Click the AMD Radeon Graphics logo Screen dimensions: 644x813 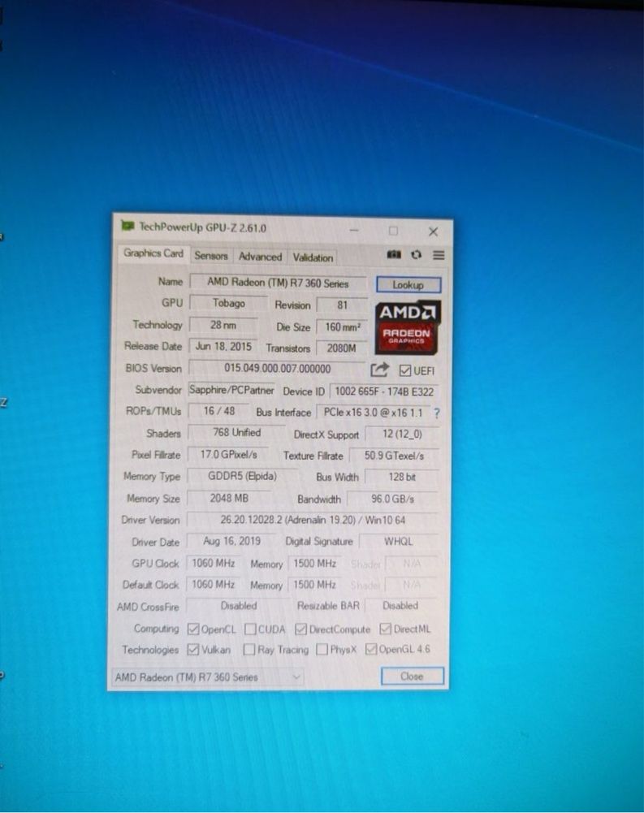[408, 326]
